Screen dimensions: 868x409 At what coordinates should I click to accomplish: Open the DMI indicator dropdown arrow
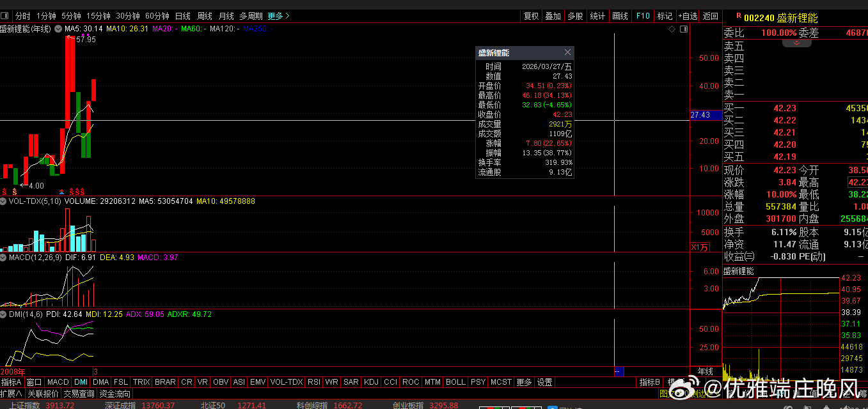[3, 314]
